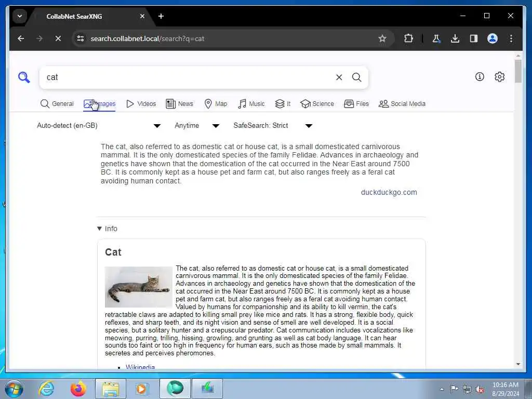Click the SearXNG magnifier logo
The width and height of the screenshot is (532, 399).
(x=24, y=77)
